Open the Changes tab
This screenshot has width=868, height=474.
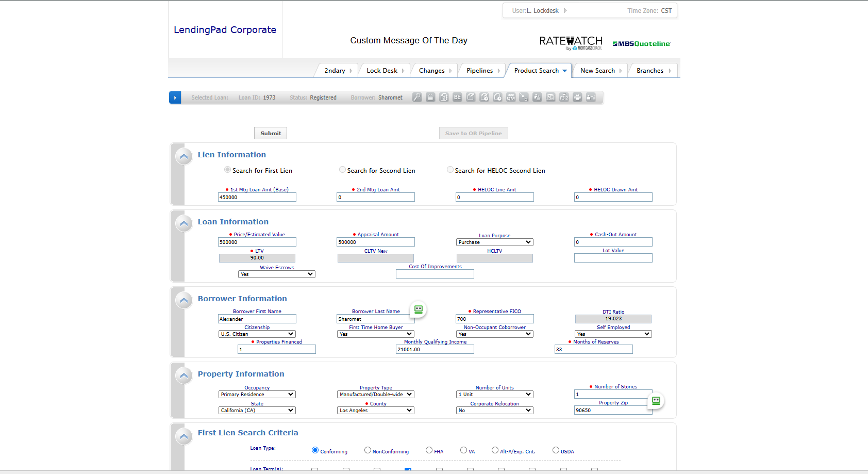[x=434, y=71]
